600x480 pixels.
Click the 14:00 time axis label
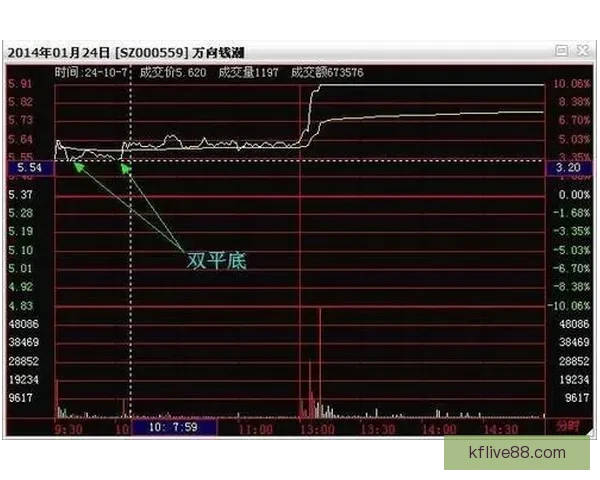pyautogui.click(x=439, y=429)
